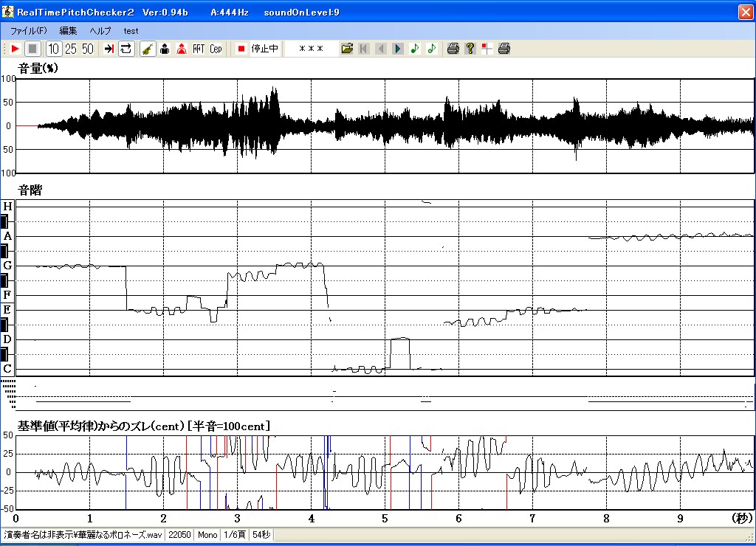756x546 pixels.
Task: Open help with yellow question mark icon
Action: 470,49
